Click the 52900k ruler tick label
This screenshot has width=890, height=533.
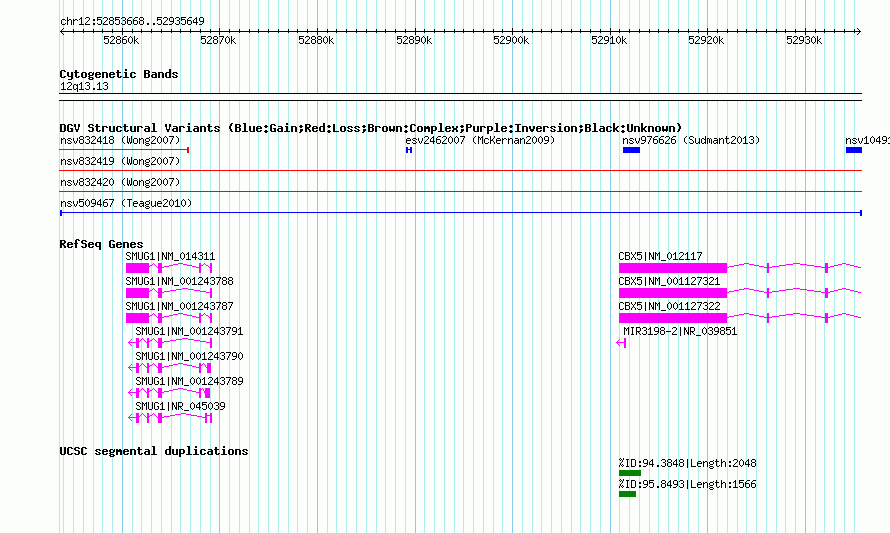(511, 40)
